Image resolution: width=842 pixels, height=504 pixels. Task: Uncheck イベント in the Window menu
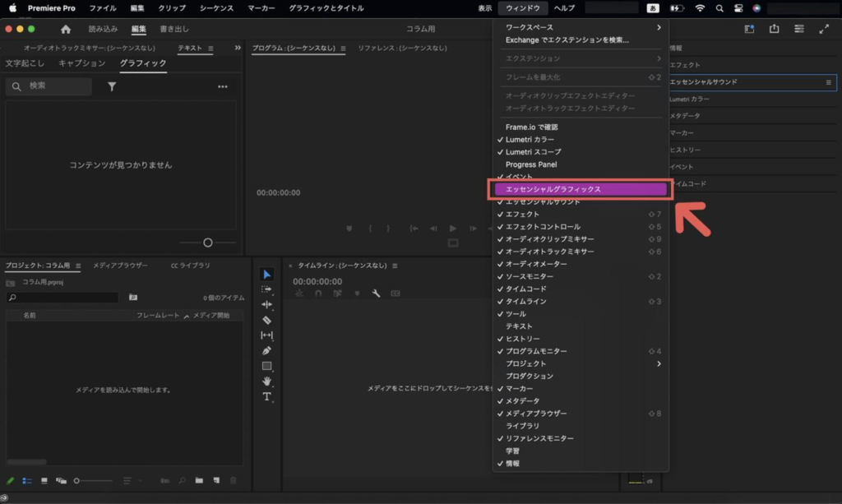522,176
